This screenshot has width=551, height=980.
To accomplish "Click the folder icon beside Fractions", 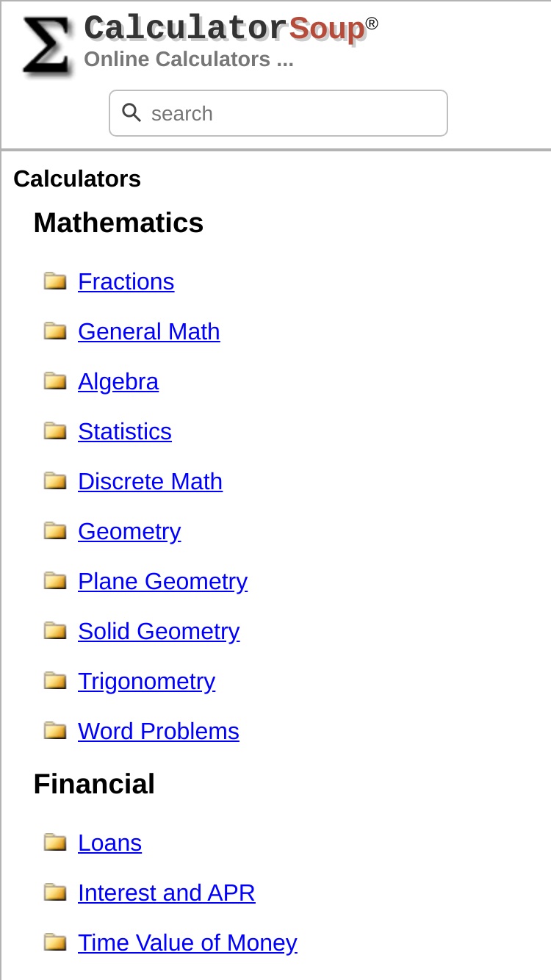I will point(55,281).
